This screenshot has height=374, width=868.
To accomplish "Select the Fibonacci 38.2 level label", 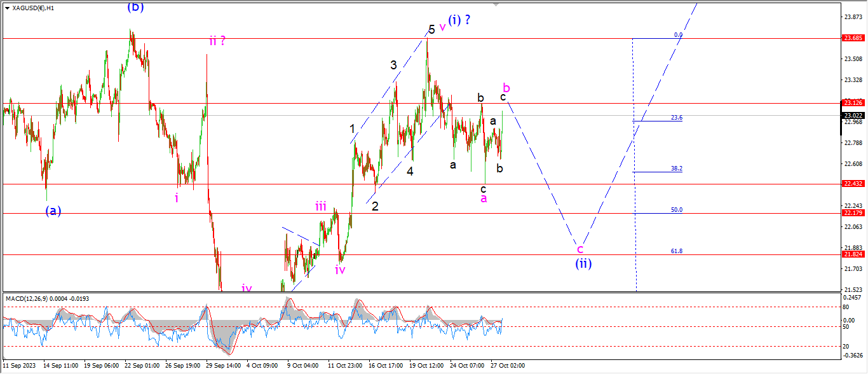I will point(677,169).
